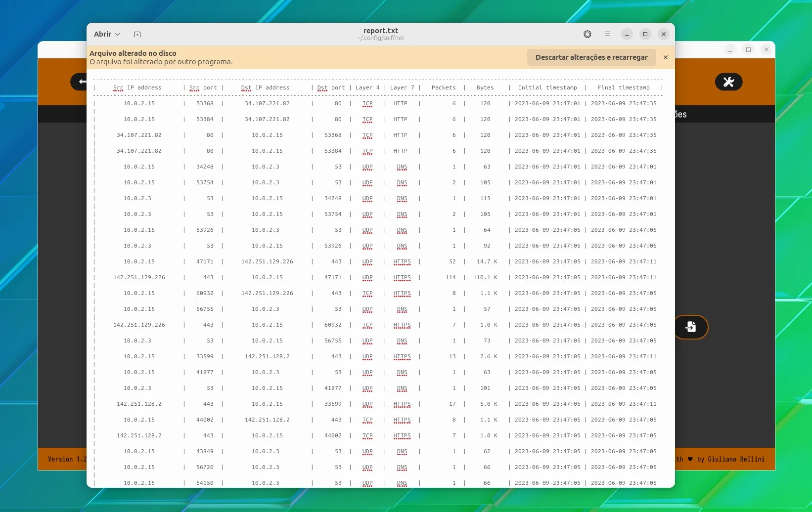
Task: Open the hamburger main menu
Action: pyautogui.click(x=607, y=34)
